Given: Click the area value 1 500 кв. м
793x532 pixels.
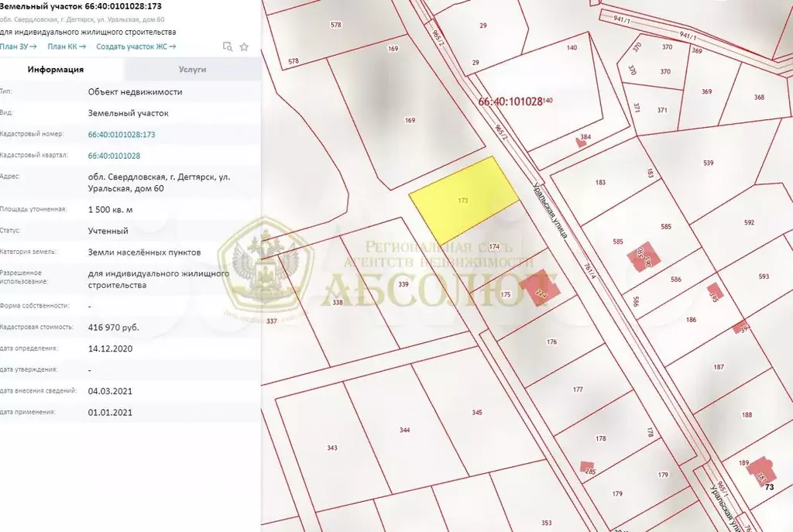Looking at the screenshot, I should coord(110,209).
